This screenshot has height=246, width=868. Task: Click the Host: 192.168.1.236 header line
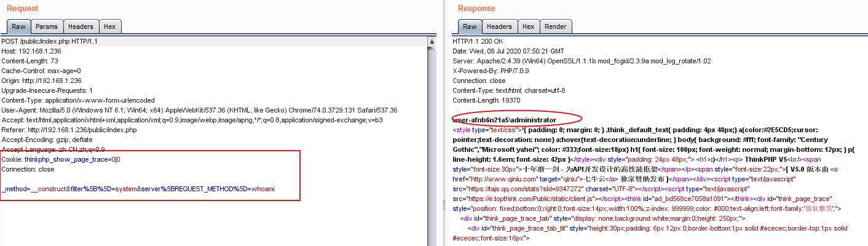click(x=31, y=51)
